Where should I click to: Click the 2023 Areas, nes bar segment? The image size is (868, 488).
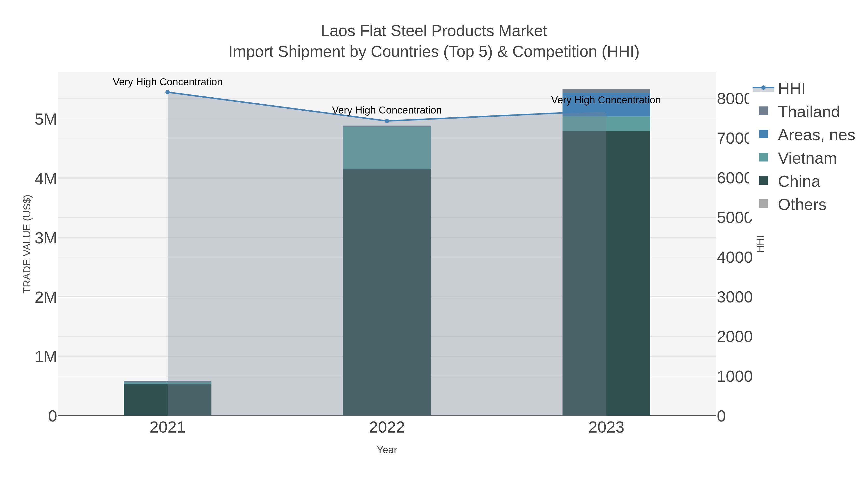click(x=606, y=105)
